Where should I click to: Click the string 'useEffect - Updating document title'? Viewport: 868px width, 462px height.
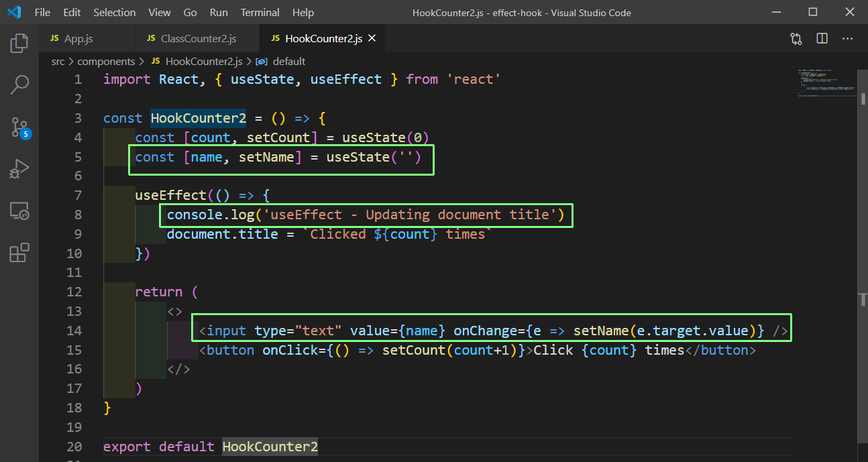pyautogui.click(x=409, y=215)
